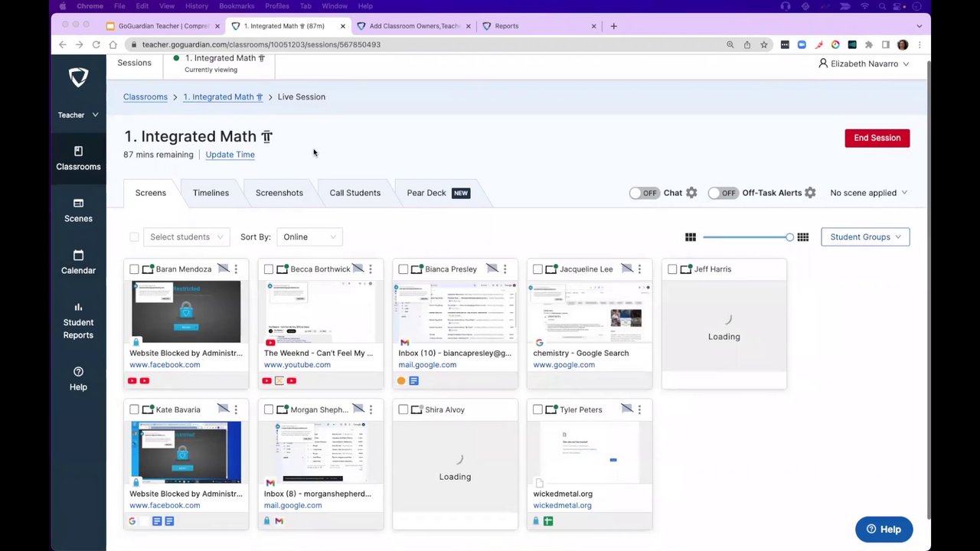Screen dimensions: 980x551
Task: Open Calendar in the sidebar
Action: [x=78, y=262]
